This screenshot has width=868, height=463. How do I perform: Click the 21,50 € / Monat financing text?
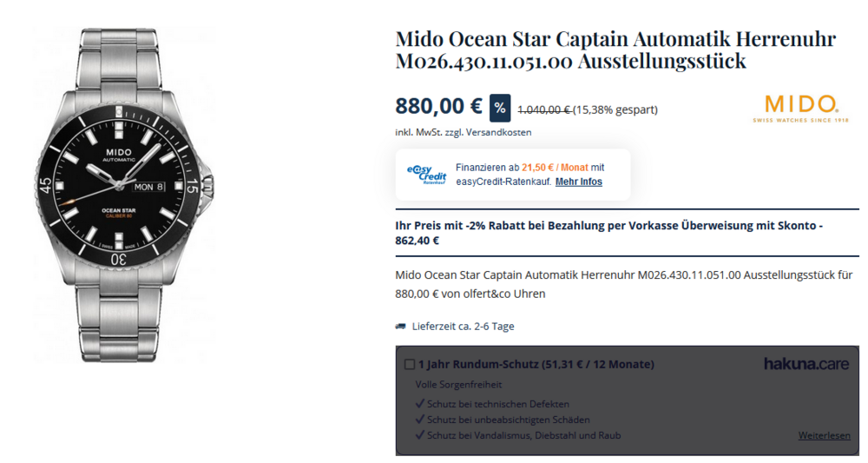(556, 168)
